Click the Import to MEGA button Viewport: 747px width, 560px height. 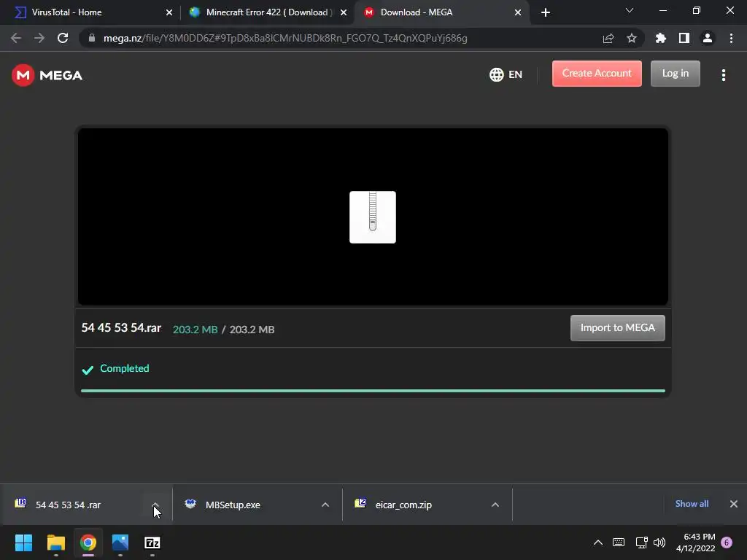pyautogui.click(x=617, y=327)
